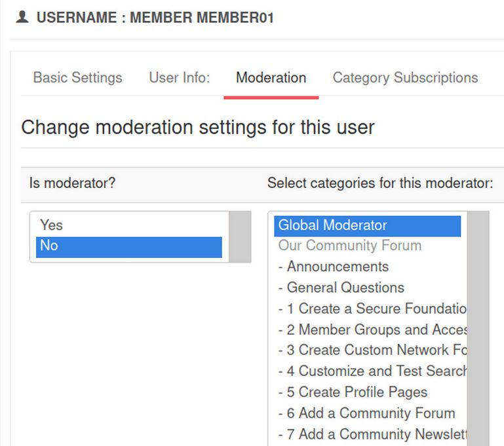Select Our Community Forum category group

(349, 246)
